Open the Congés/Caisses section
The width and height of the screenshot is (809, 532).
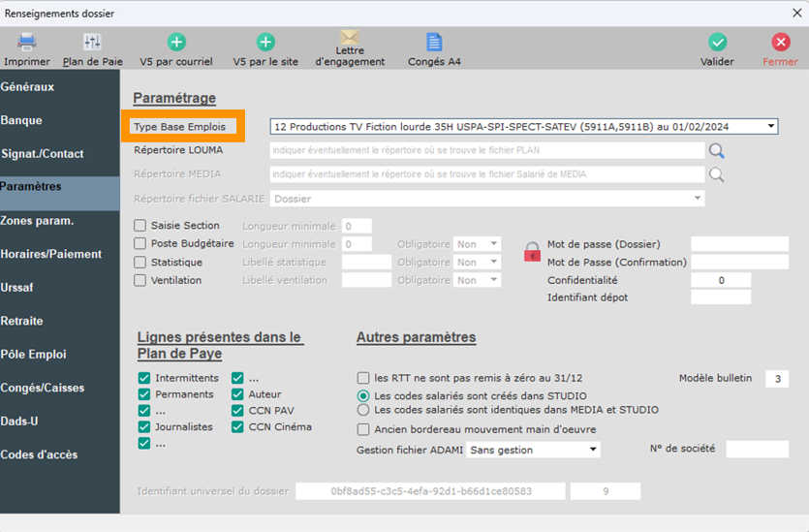coord(60,388)
